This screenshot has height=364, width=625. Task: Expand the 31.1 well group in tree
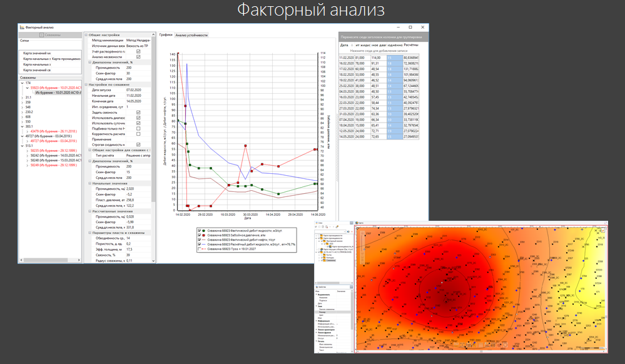coord(23,98)
